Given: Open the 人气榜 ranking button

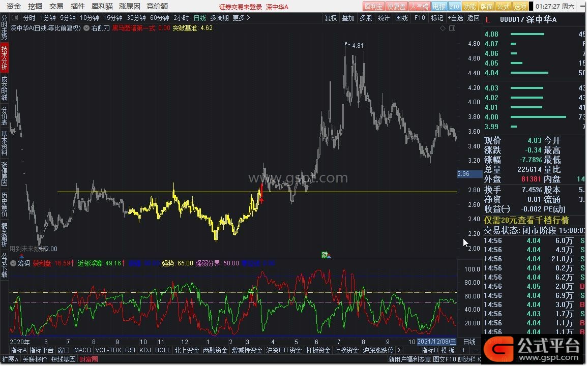Looking at the screenshot, I should [419, 7].
